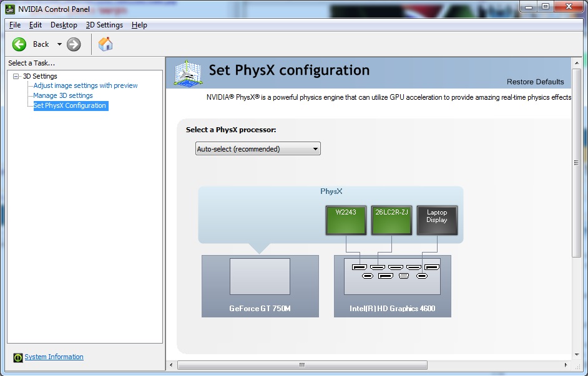
Task: Click the green Back arrow icon
Action: coord(19,44)
